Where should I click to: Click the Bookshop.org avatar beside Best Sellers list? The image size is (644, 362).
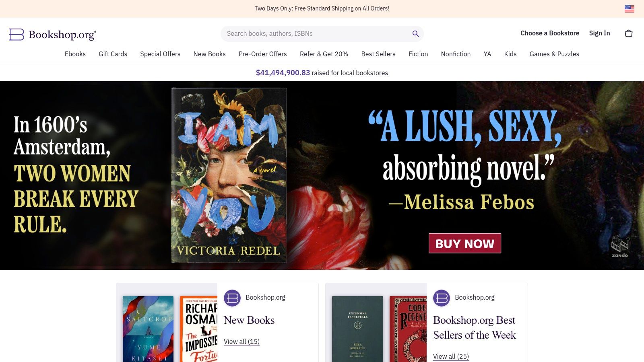pyautogui.click(x=442, y=298)
